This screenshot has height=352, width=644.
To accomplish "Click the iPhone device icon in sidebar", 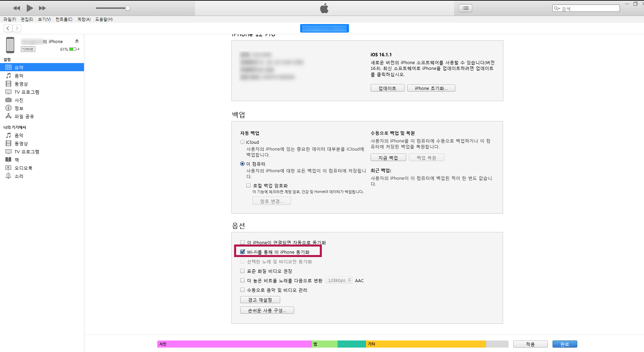I will click(x=10, y=45).
